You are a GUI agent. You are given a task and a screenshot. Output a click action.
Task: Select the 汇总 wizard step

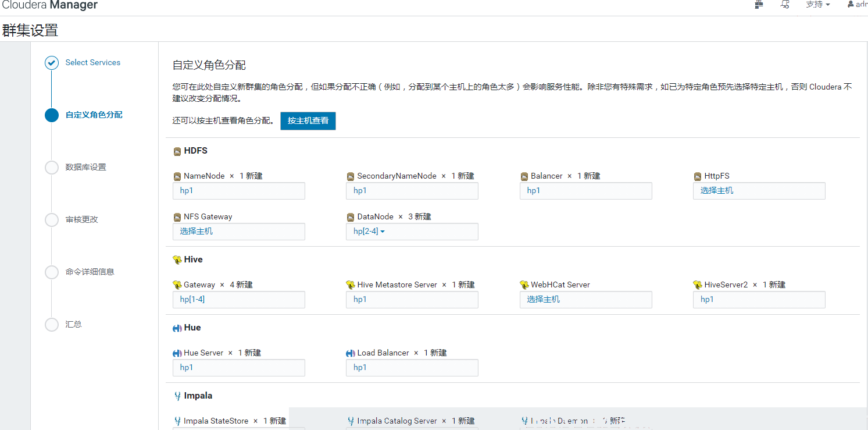coord(73,324)
